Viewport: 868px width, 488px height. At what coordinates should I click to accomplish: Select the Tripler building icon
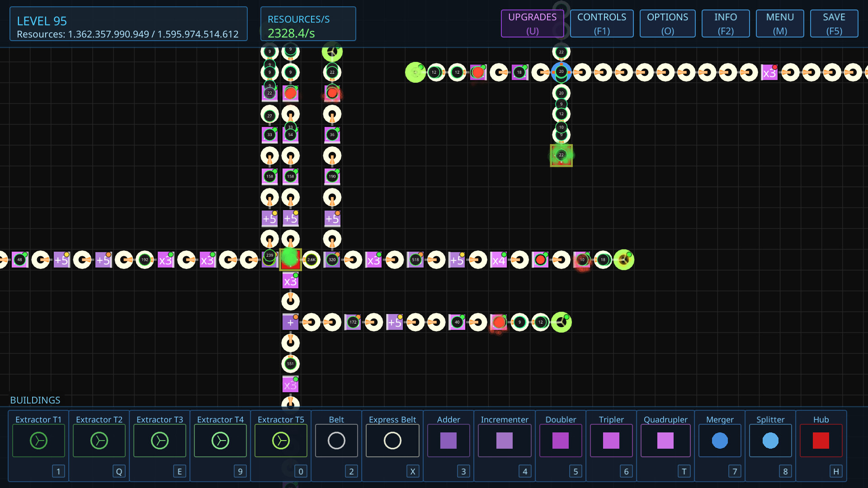pyautogui.click(x=611, y=441)
